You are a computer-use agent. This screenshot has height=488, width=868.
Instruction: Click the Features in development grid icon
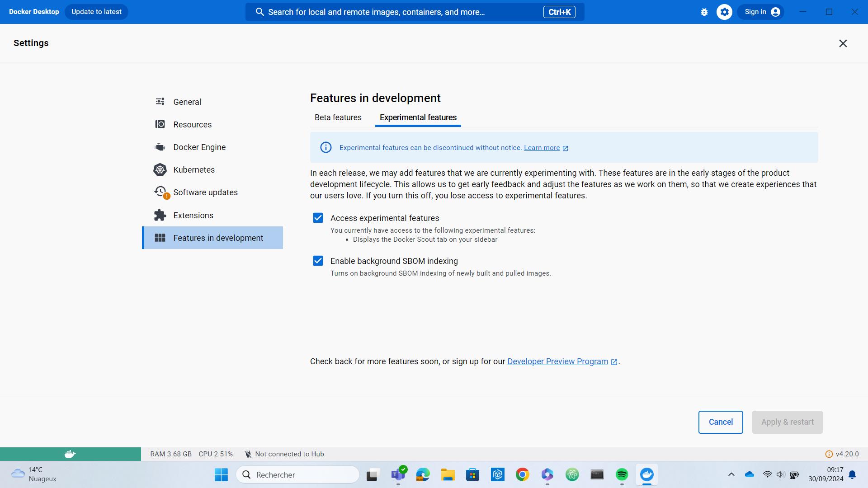coord(160,238)
